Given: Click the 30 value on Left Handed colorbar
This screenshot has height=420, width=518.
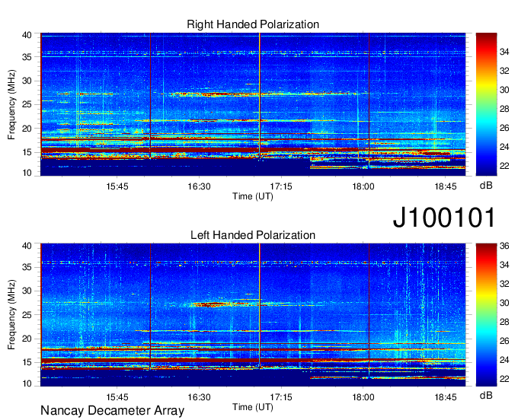Looking at the screenshot, I should (504, 303).
